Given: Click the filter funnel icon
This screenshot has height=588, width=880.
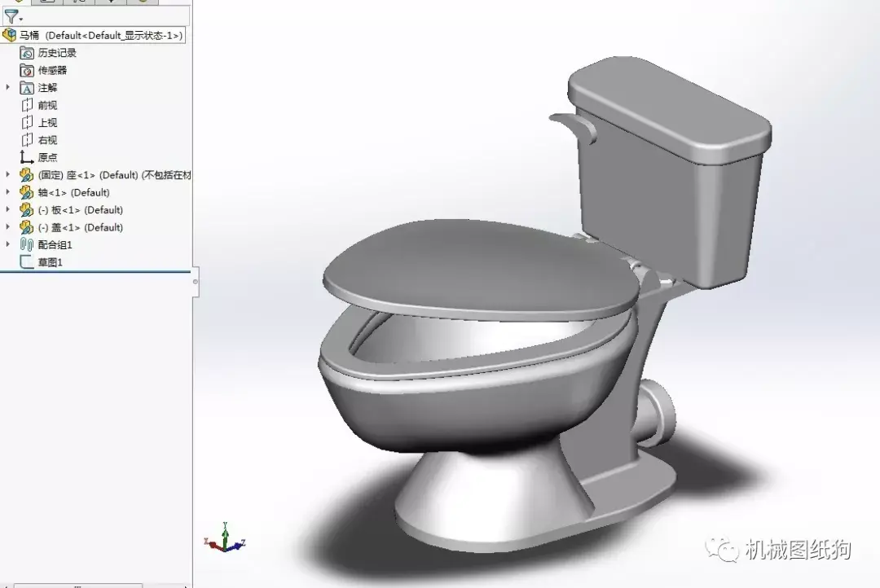Looking at the screenshot, I should click(x=11, y=15).
